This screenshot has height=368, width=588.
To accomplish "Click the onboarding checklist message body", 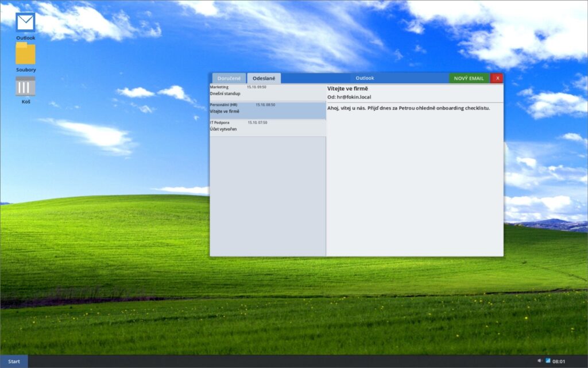I will coord(410,109).
